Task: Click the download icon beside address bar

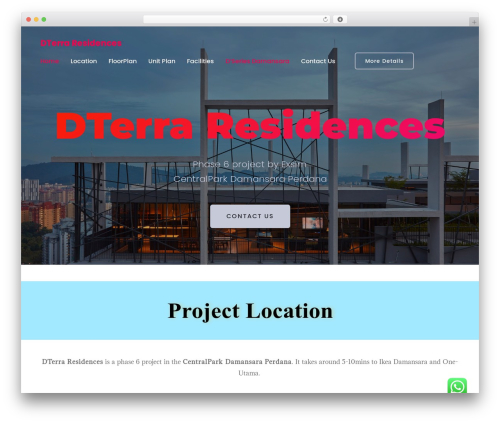Action: 340,19
